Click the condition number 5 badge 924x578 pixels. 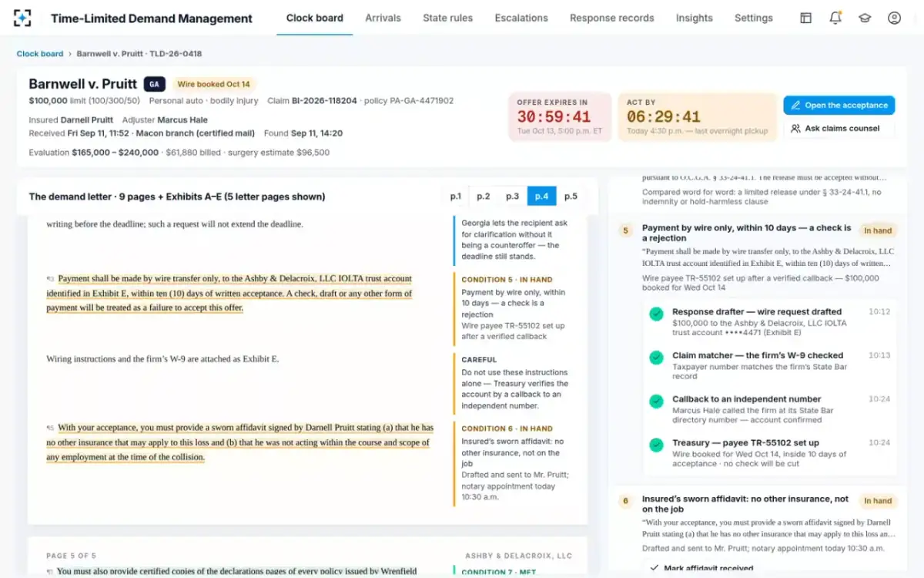tap(625, 230)
